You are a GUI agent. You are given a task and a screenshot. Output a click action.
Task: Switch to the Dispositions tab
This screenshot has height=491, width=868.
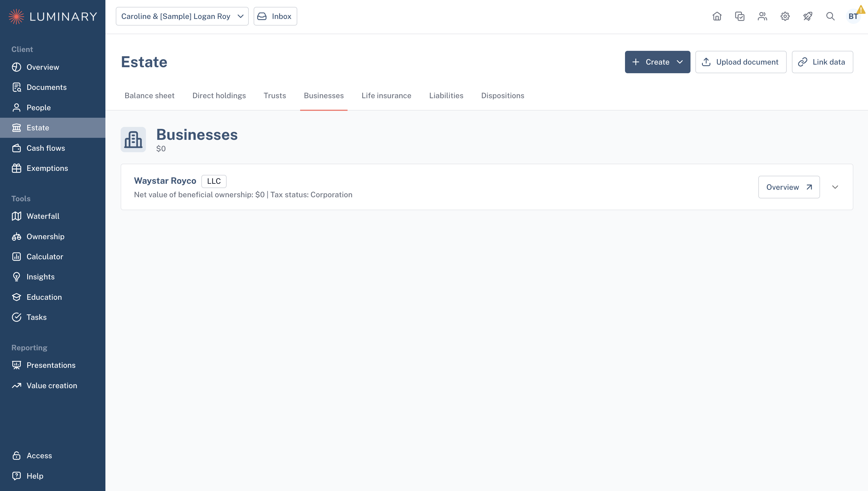coord(502,96)
